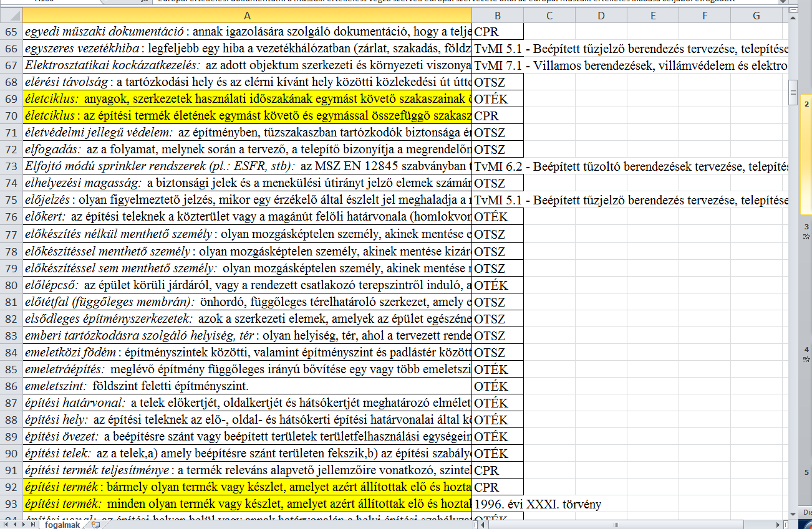Click 'CPR' cell in row 65
The height and width of the screenshot is (529, 812).
(x=498, y=31)
